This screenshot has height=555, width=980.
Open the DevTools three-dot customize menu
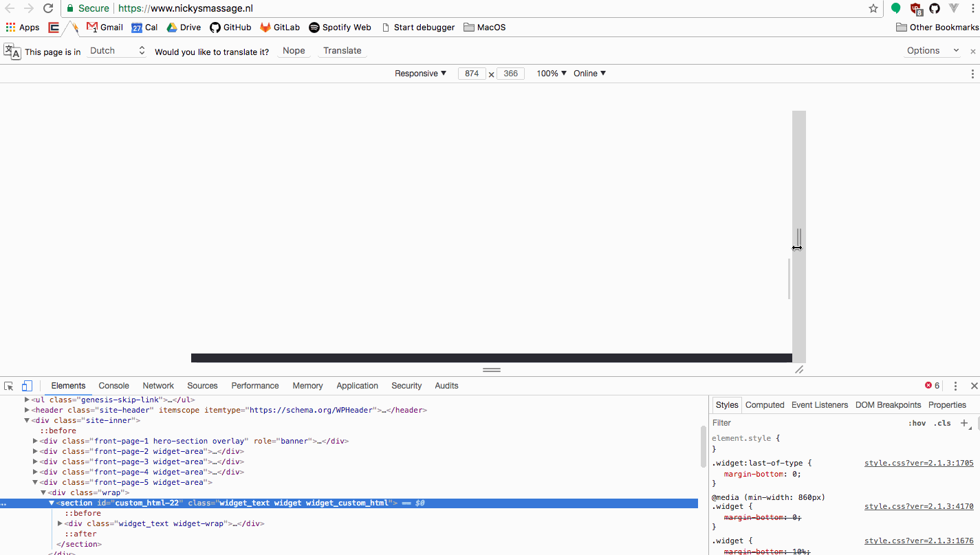coord(955,386)
